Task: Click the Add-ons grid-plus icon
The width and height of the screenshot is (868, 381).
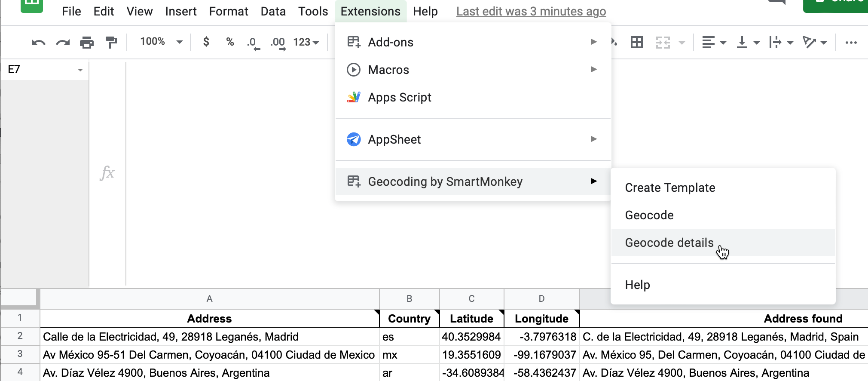Action: (354, 42)
